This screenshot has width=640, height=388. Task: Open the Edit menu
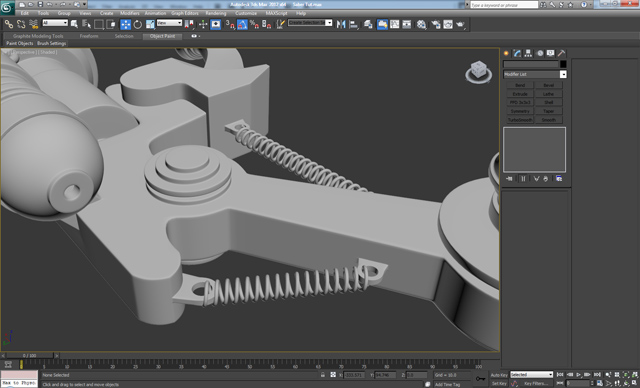tap(25, 13)
